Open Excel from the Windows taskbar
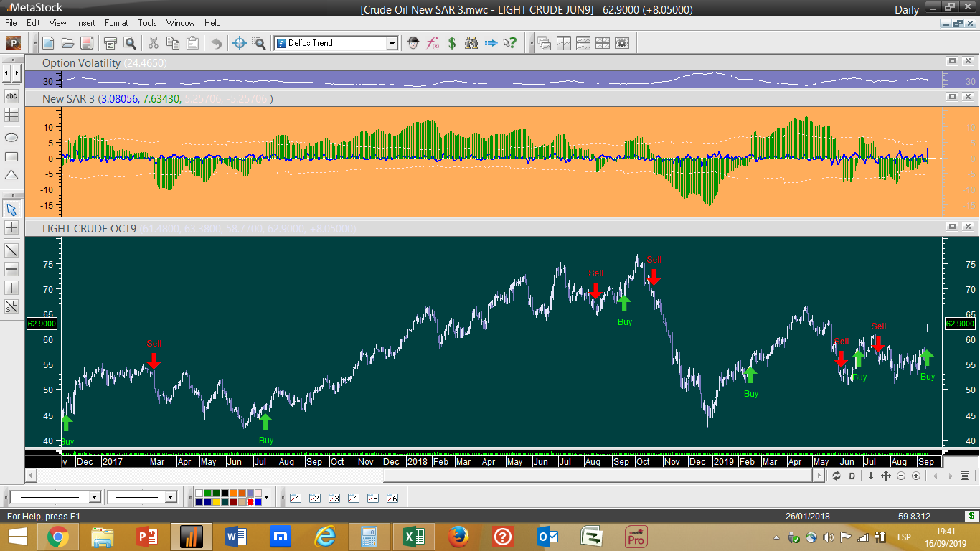Image resolution: width=980 pixels, height=551 pixels. (413, 536)
